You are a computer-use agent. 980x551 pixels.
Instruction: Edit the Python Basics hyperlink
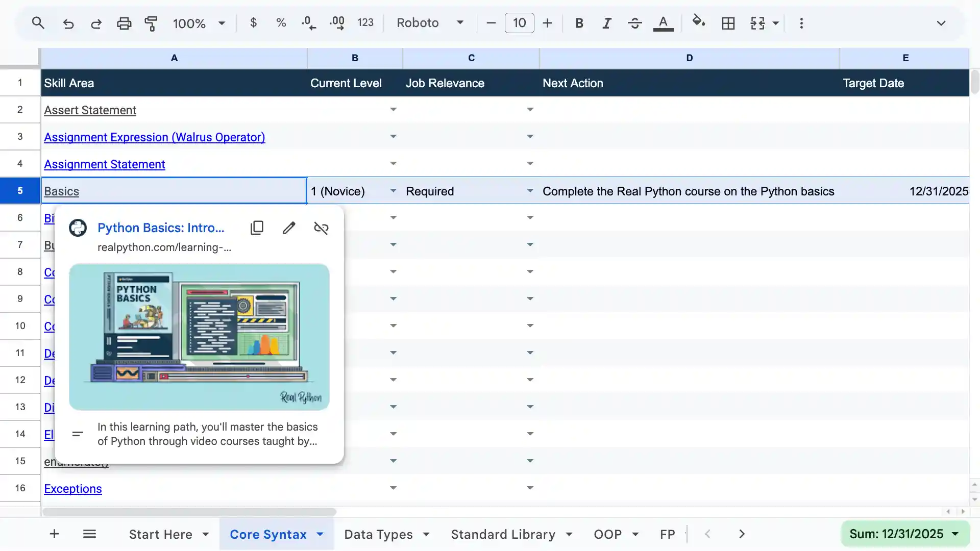point(289,228)
